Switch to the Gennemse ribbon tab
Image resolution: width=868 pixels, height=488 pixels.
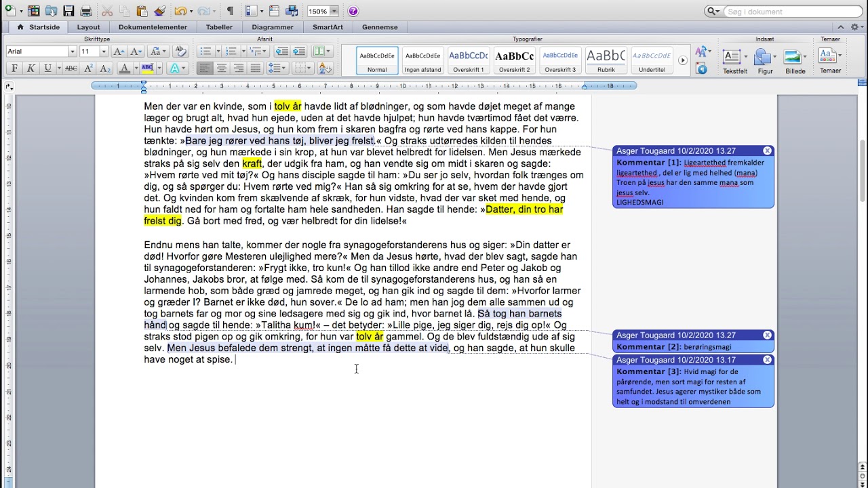[x=380, y=27]
